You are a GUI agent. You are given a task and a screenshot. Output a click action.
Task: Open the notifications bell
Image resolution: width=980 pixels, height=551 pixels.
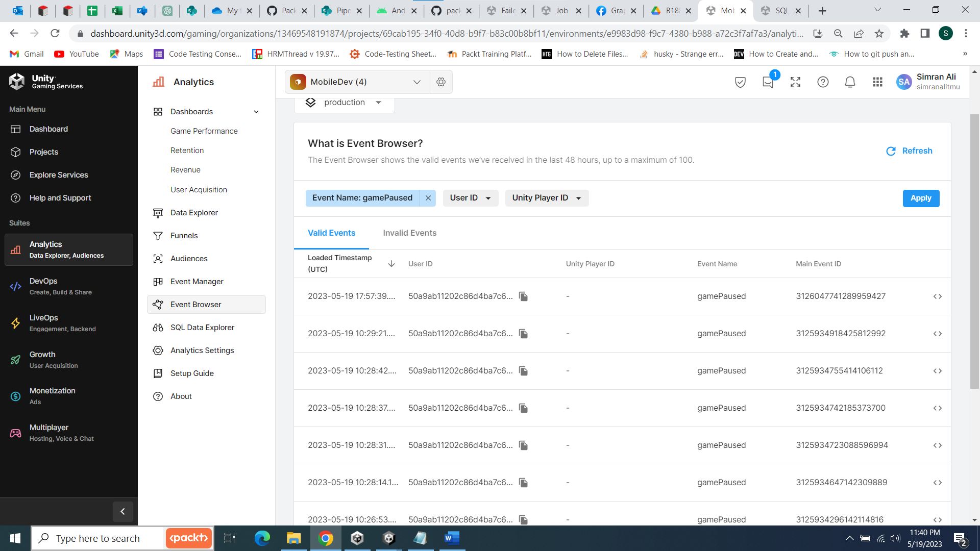(849, 82)
